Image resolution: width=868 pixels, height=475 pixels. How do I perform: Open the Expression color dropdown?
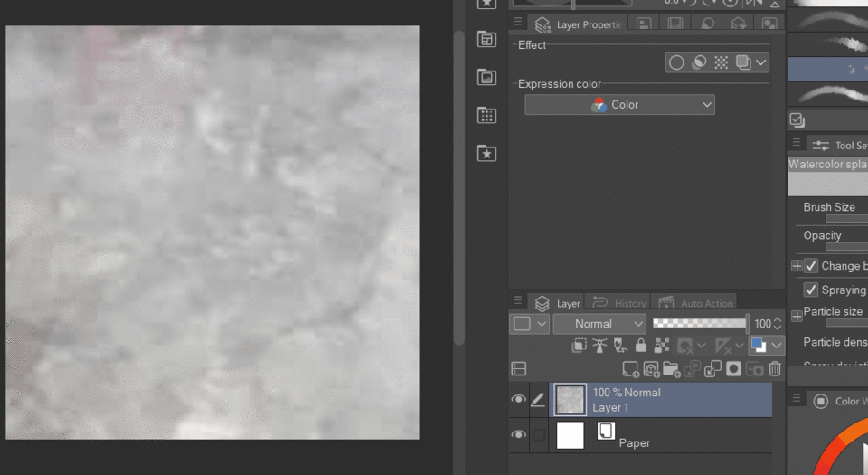(x=619, y=105)
